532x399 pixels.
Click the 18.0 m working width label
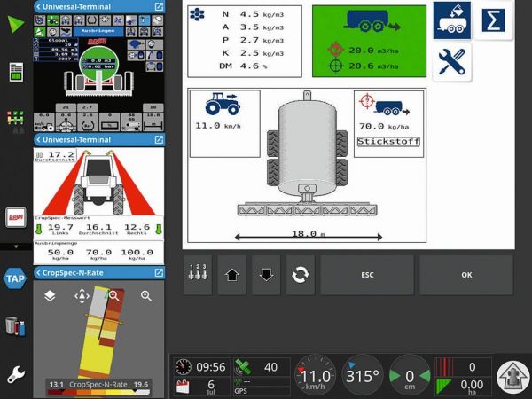(x=308, y=234)
